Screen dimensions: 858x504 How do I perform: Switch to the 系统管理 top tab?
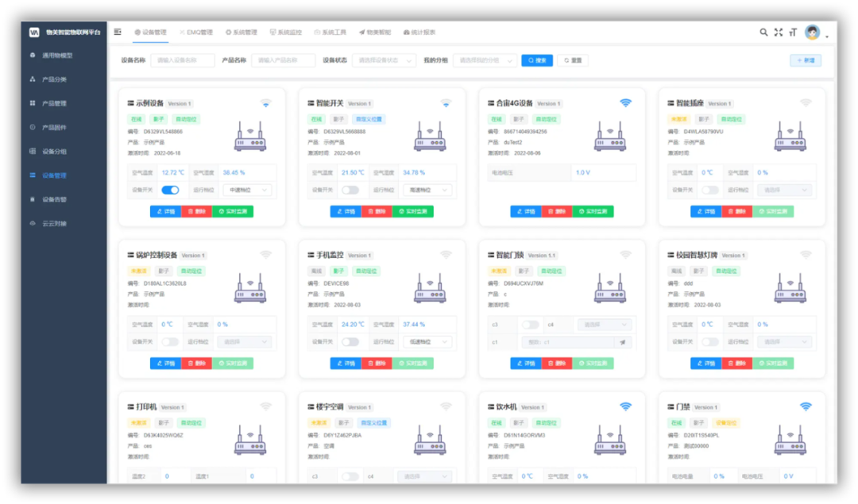[x=242, y=33]
